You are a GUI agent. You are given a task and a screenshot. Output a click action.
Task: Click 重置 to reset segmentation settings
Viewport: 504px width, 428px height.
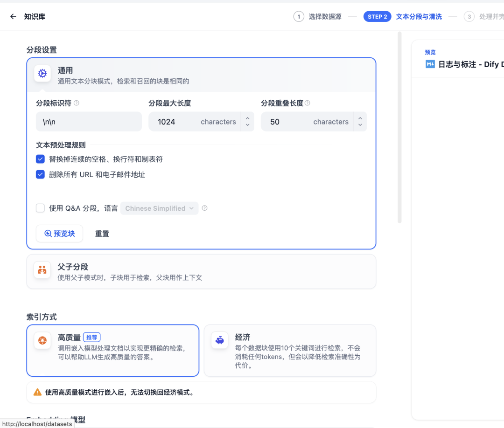[x=102, y=234]
